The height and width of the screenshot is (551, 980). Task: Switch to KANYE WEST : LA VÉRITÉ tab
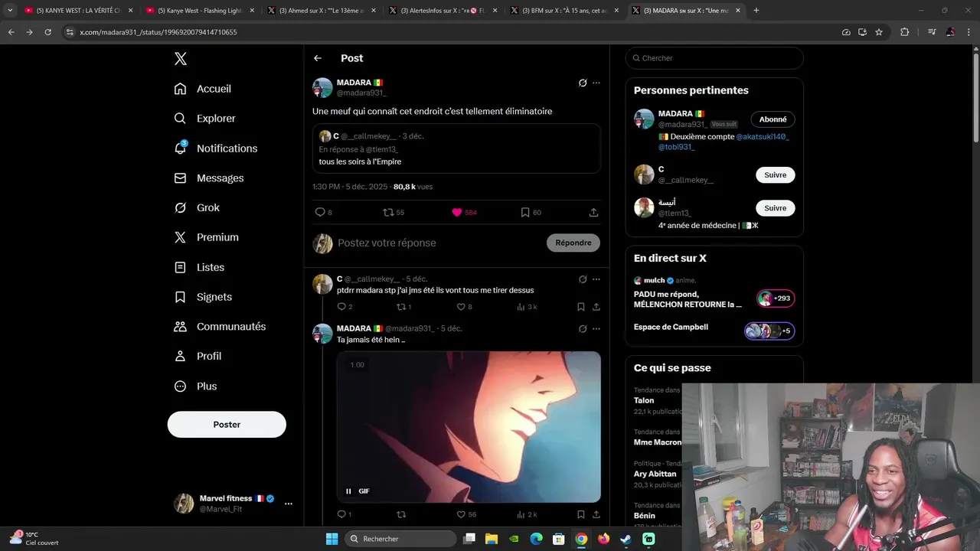click(x=79, y=11)
